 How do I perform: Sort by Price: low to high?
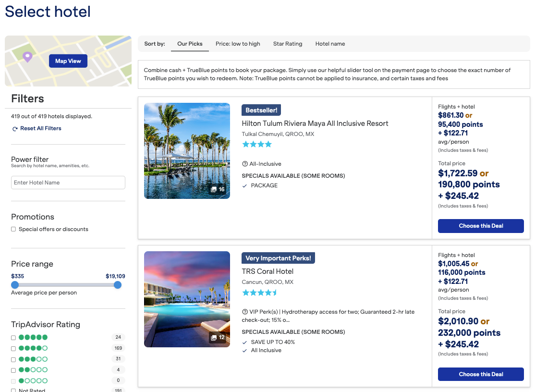tap(238, 44)
